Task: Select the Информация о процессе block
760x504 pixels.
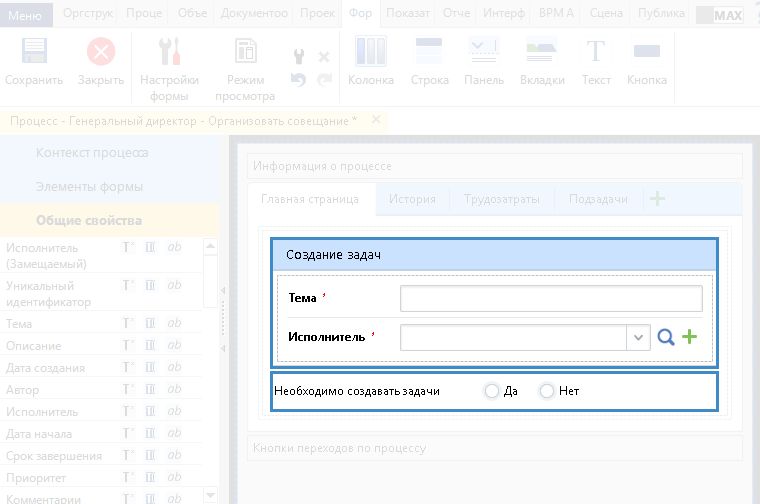Action: tap(495, 166)
